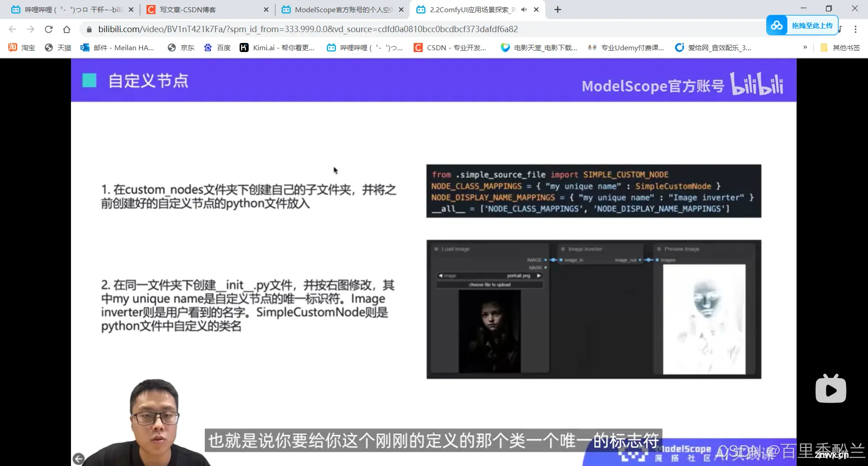Screen dimensions: 868x466
Task: Go back to previous page
Action: click(12, 29)
